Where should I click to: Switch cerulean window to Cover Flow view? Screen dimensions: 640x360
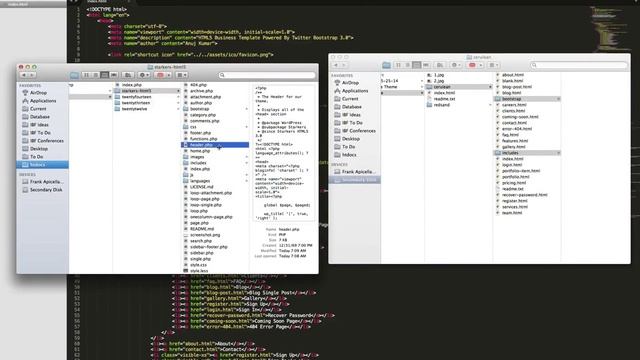click(x=426, y=65)
